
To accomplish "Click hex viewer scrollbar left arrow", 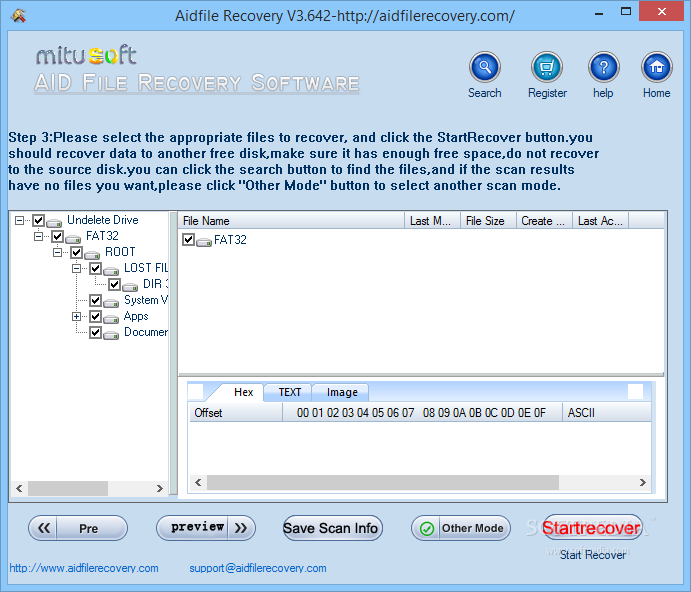I will pyautogui.click(x=198, y=482).
